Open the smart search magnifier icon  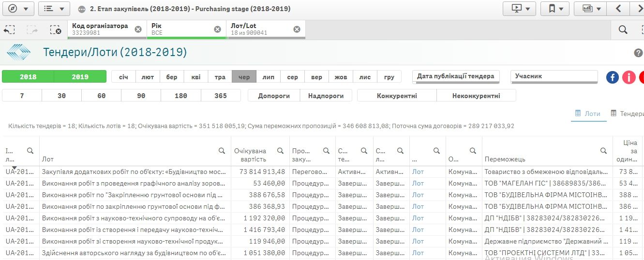tap(623, 30)
